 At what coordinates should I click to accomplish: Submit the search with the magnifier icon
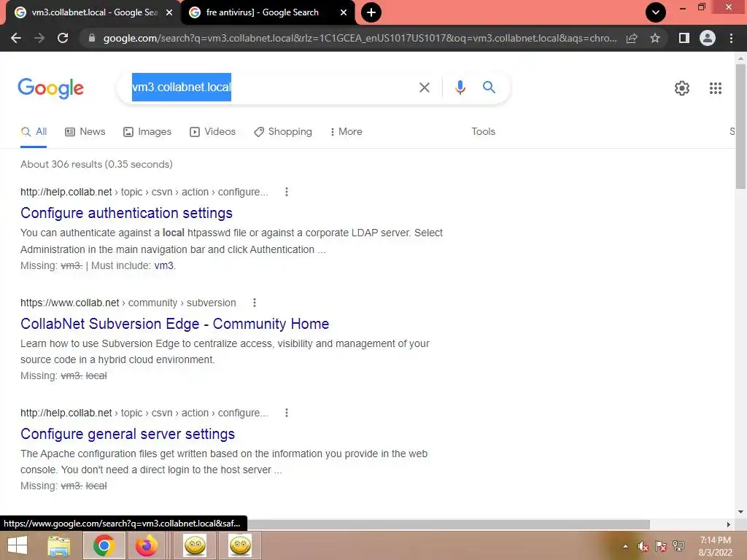489,87
